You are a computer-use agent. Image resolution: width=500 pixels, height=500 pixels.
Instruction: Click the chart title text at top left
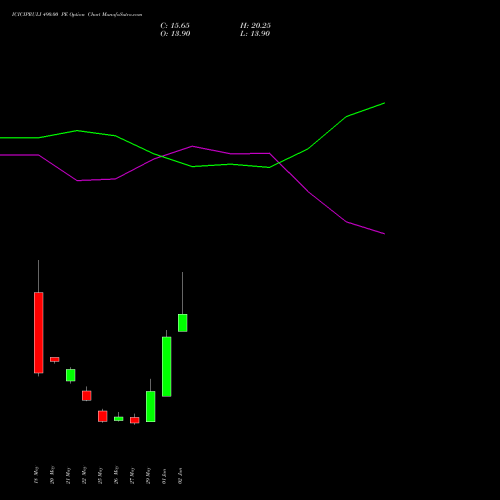pyautogui.click(x=77, y=15)
